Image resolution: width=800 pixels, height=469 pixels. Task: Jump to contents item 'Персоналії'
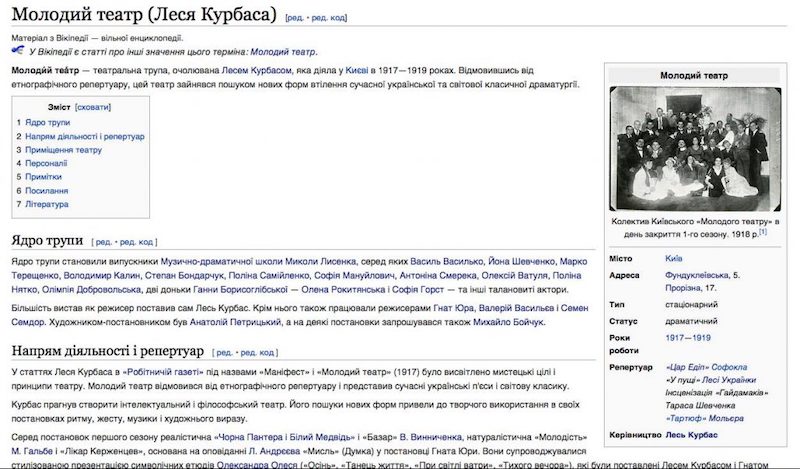click(x=46, y=163)
